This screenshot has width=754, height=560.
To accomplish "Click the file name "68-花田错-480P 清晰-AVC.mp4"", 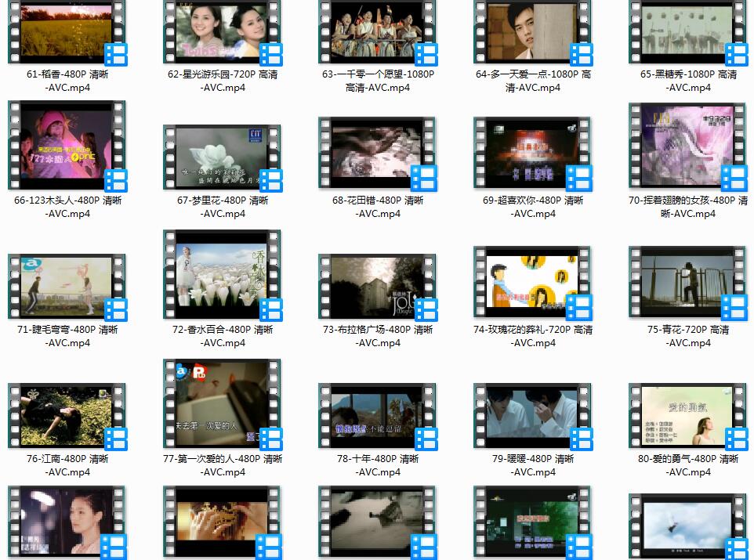I will 378,207.
